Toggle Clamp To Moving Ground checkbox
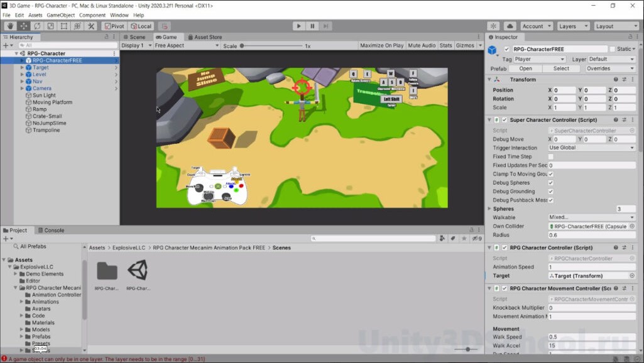Viewport: 644px width, 363px height. [551, 174]
